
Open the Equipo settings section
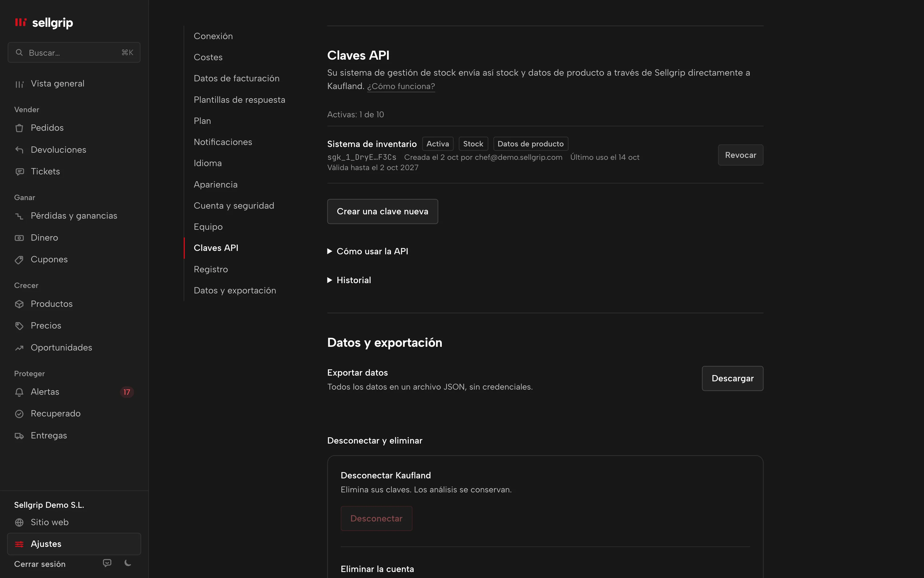click(208, 227)
